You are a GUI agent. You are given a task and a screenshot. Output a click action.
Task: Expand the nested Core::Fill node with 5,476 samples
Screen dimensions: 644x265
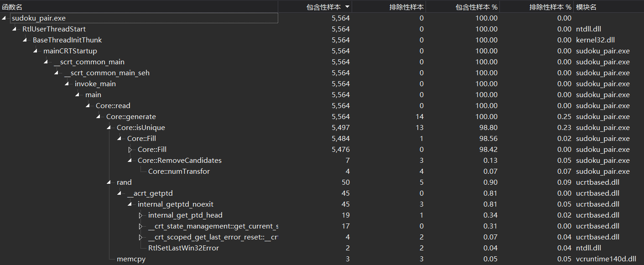pyautogui.click(x=130, y=150)
